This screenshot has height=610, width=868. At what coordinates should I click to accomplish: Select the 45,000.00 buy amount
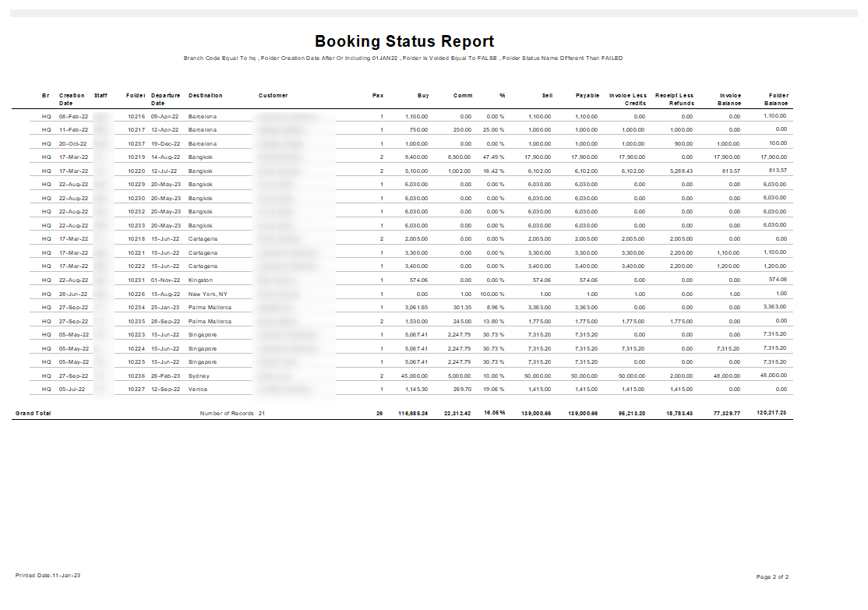coord(414,376)
